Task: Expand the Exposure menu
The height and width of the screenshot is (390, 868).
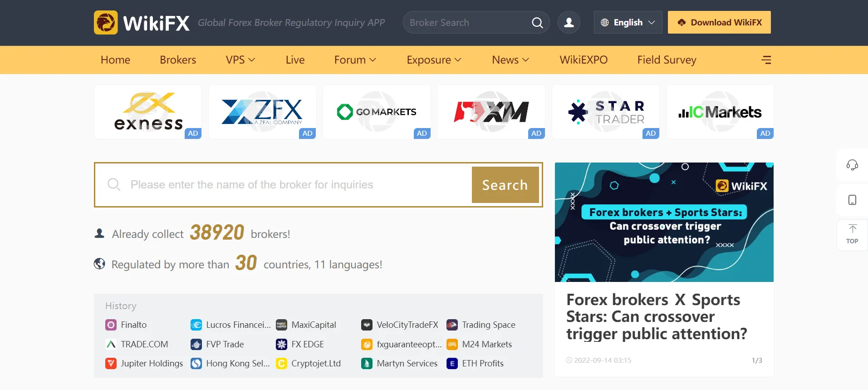Action: point(434,60)
